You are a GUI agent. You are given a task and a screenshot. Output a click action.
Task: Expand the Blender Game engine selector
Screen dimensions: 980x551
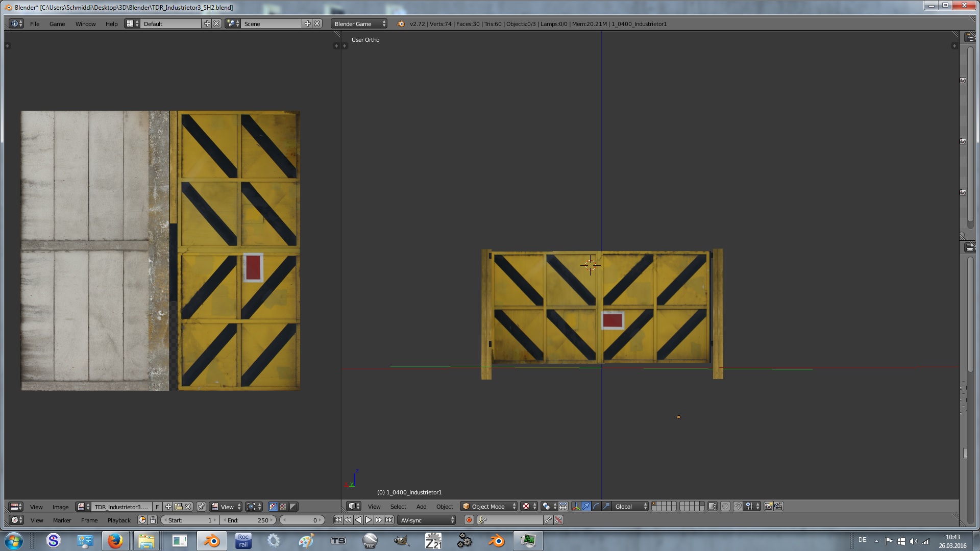[359, 23]
